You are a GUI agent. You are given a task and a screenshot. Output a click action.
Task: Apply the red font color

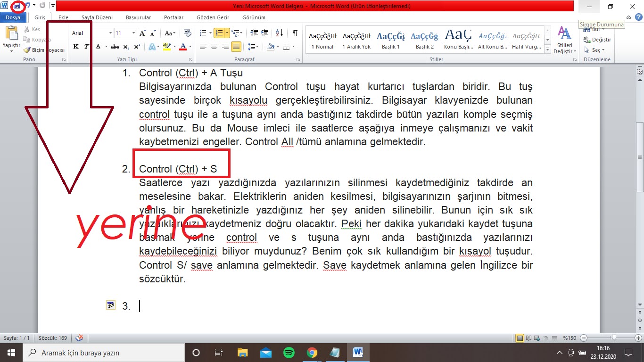pos(183,47)
